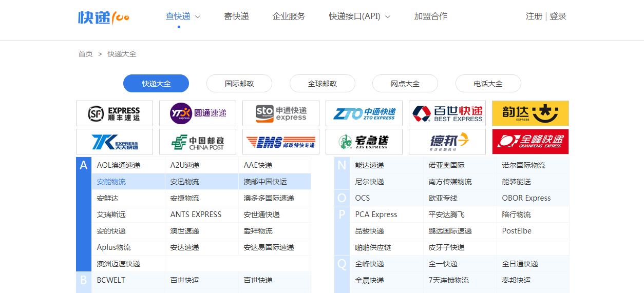Viewport: 644px width, 293px height.
Task: Select the SF Express courier logo
Action: point(115,113)
